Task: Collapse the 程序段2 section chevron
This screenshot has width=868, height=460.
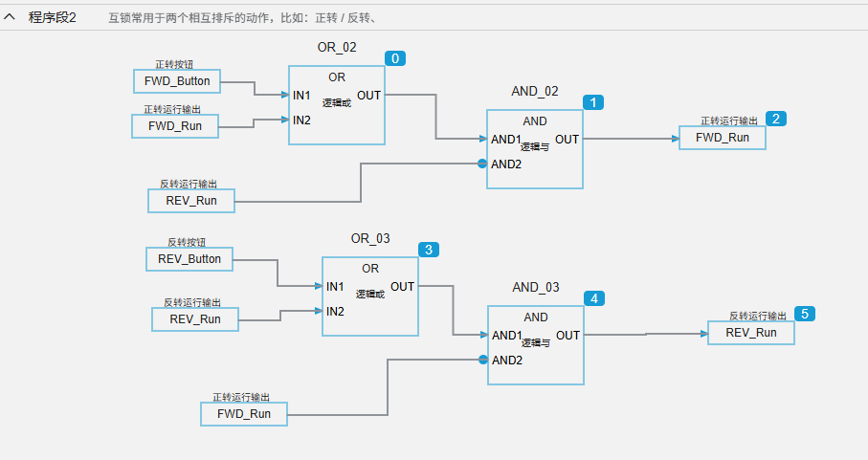Action: coord(11,17)
